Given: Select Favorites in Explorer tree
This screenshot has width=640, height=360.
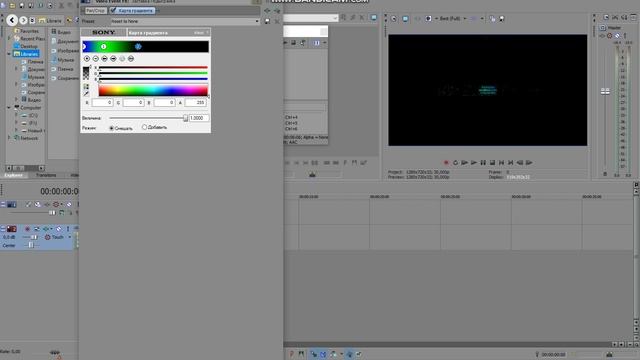Looking at the screenshot, I should [29, 31].
